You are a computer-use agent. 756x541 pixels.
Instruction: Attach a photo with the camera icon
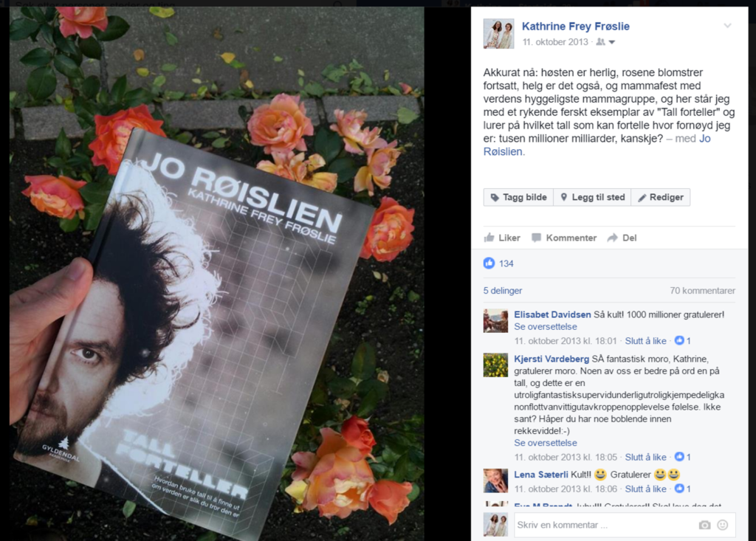(704, 525)
